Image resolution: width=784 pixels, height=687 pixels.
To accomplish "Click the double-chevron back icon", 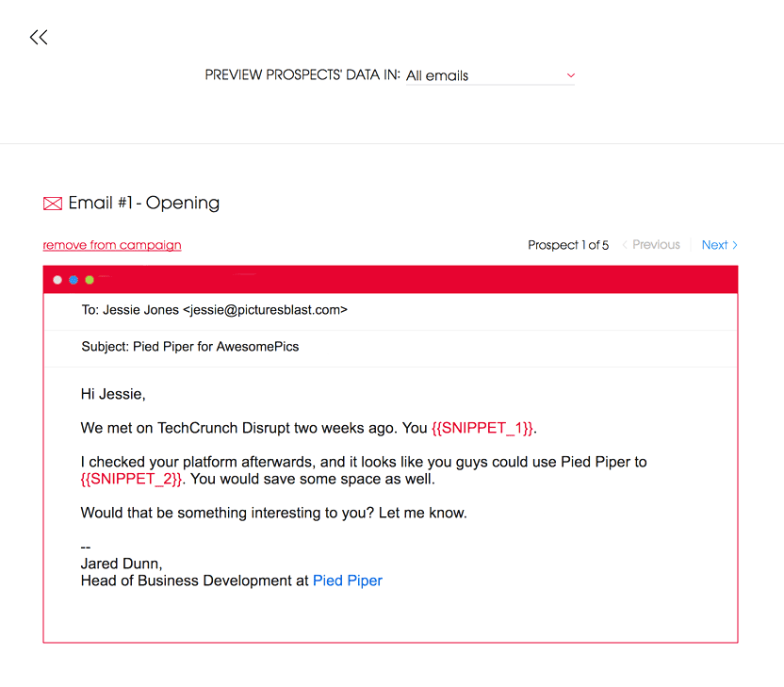I will (39, 37).
